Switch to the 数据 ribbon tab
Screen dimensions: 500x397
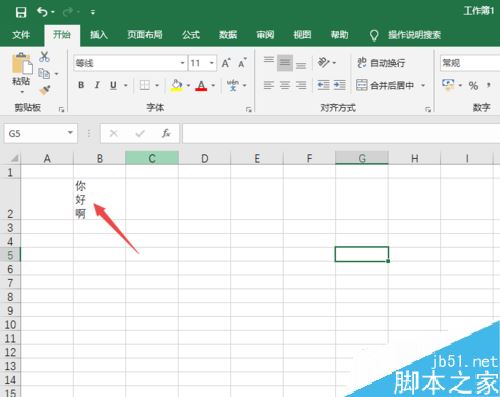pos(228,34)
